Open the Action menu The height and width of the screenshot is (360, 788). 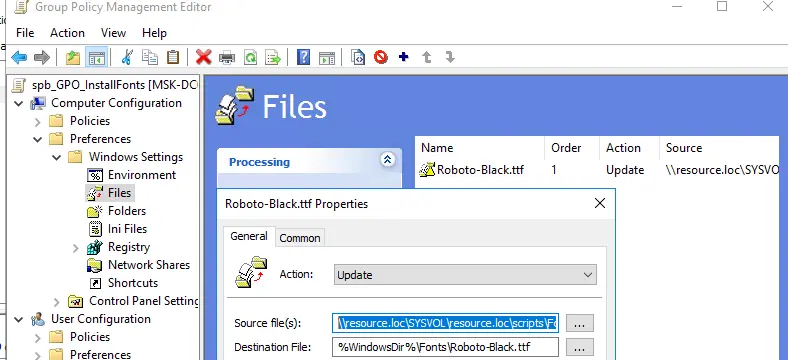67,33
